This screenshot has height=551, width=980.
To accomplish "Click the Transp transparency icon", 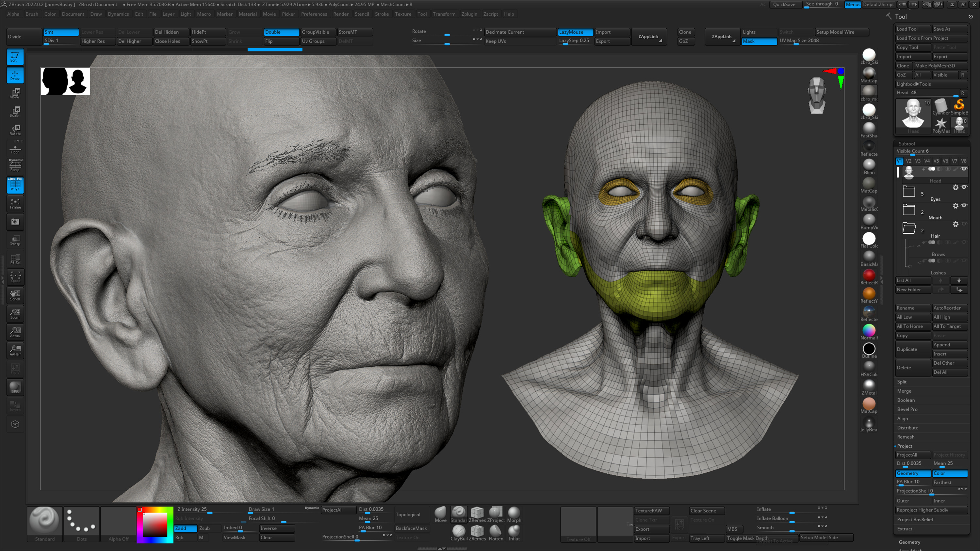I will (x=15, y=240).
